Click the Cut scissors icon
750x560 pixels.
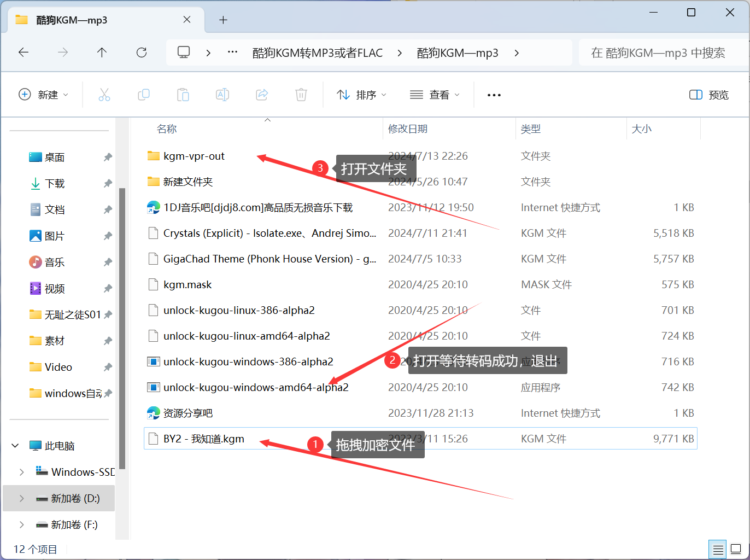[x=104, y=95]
